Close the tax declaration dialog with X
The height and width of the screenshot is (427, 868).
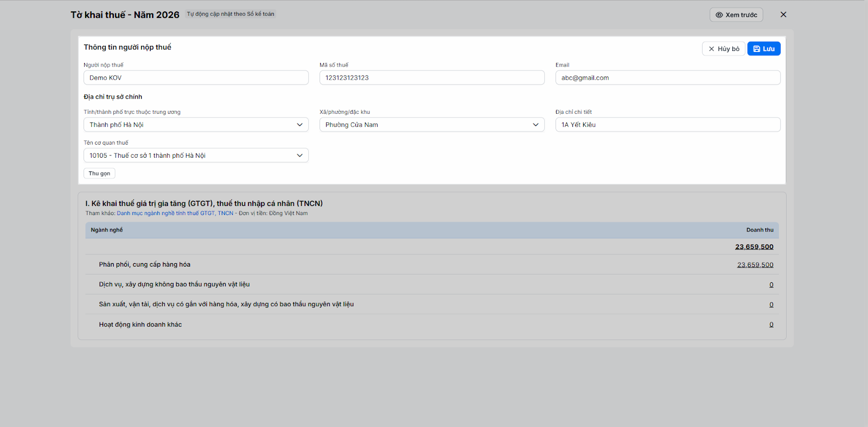click(x=783, y=15)
